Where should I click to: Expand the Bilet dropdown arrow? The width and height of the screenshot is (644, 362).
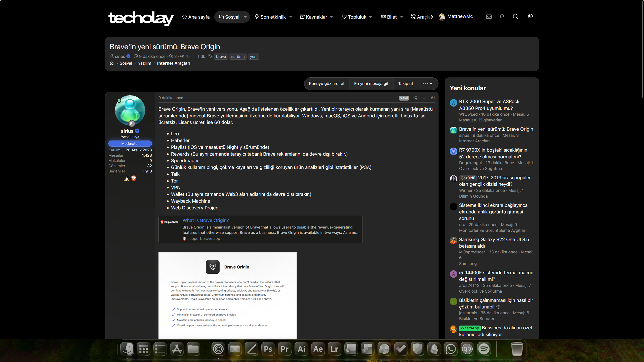(402, 17)
